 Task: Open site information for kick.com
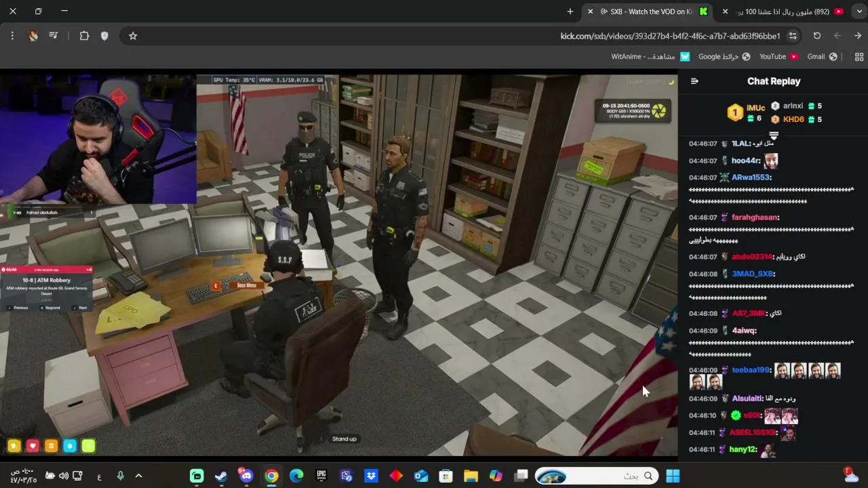pyautogui.click(x=792, y=36)
